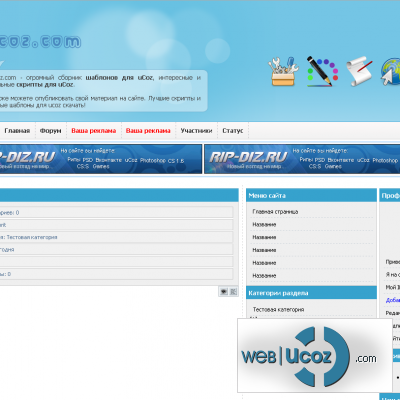400x400 pixels.
Task: Click the first Название link in site menu
Action: pos(264,225)
